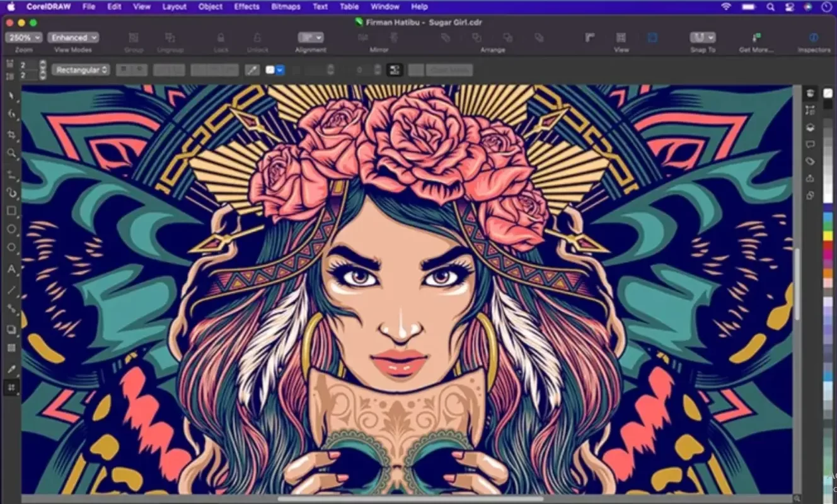Select the Connector tool

coord(11,309)
